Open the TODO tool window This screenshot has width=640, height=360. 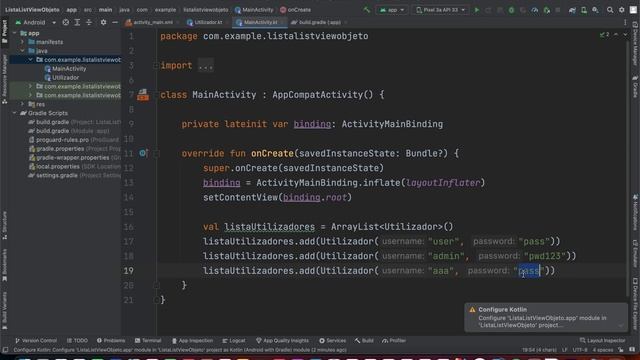click(x=77, y=340)
